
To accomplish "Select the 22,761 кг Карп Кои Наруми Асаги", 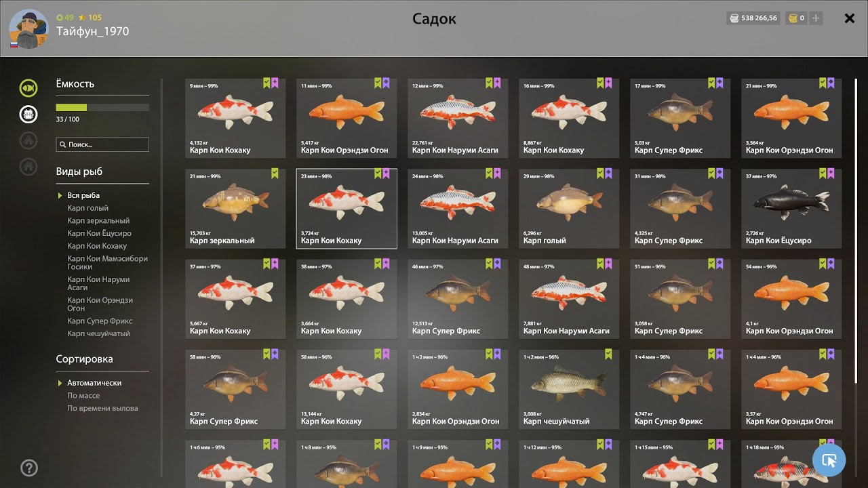I will (x=458, y=119).
